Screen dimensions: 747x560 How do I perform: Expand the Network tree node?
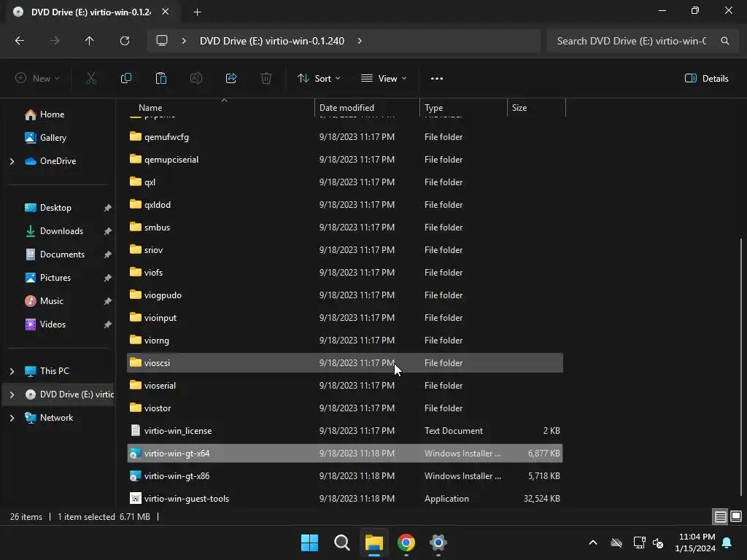(x=12, y=418)
